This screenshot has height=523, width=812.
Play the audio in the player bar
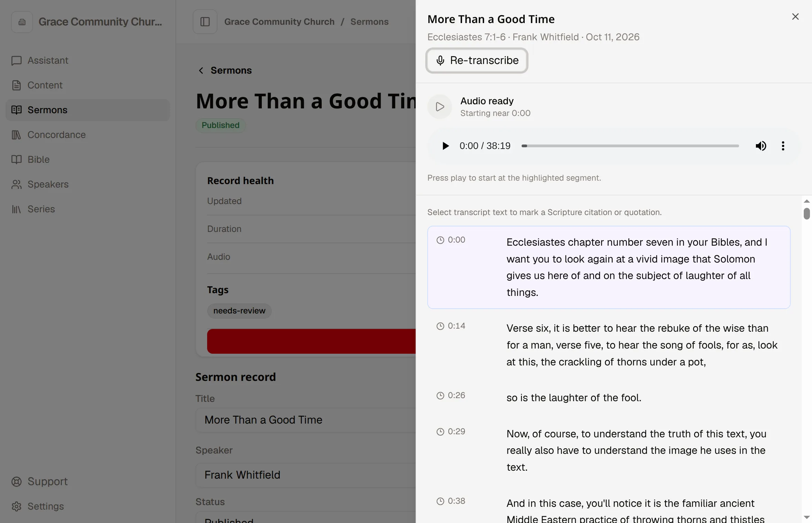[x=445, y=146]
